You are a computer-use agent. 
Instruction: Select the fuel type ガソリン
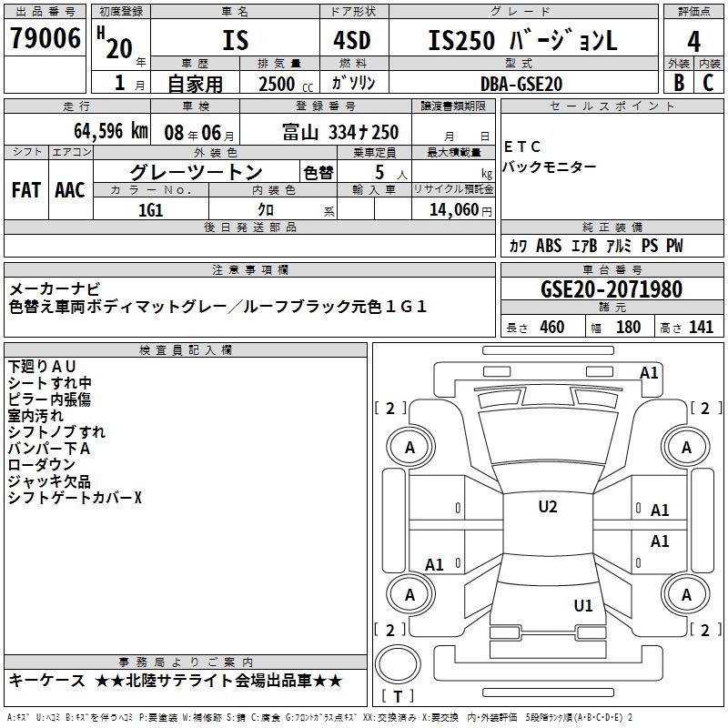(353, 83)
